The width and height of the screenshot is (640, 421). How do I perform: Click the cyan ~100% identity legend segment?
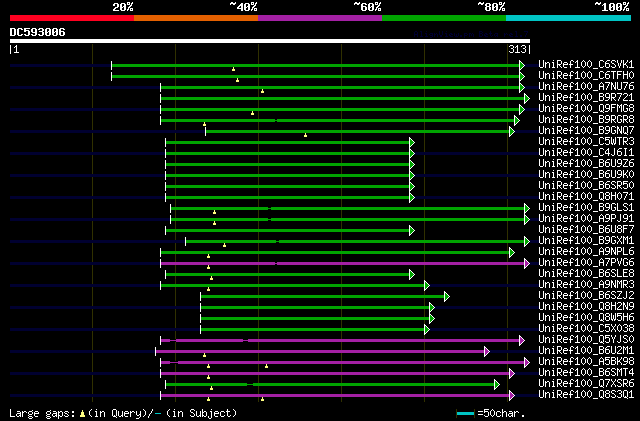point(568,18)
